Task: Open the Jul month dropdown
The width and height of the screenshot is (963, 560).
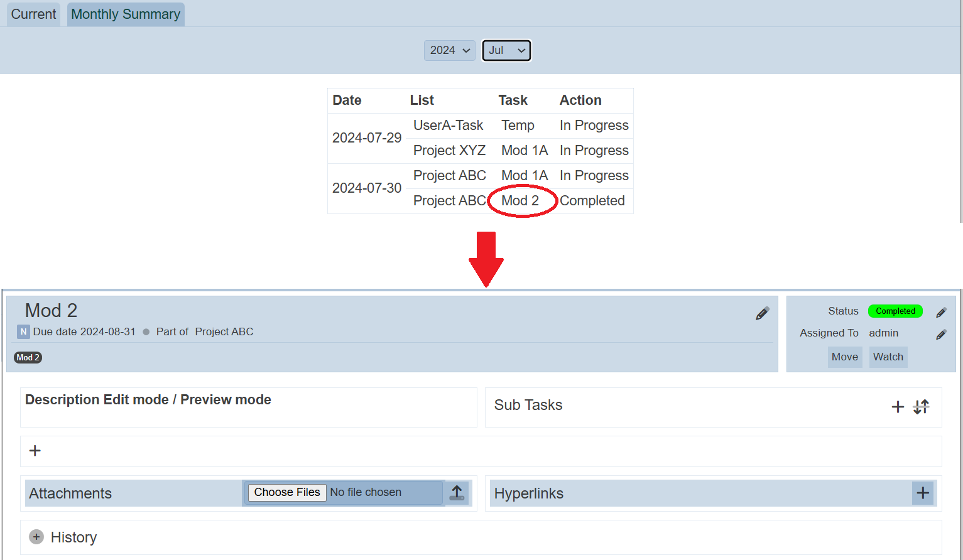Action: (506, 50)
